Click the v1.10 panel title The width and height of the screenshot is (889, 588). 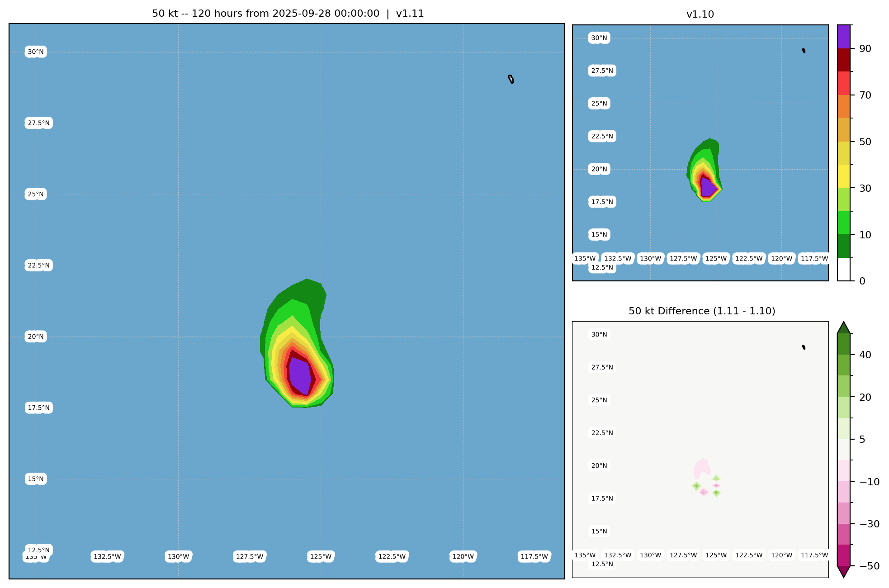700,14
